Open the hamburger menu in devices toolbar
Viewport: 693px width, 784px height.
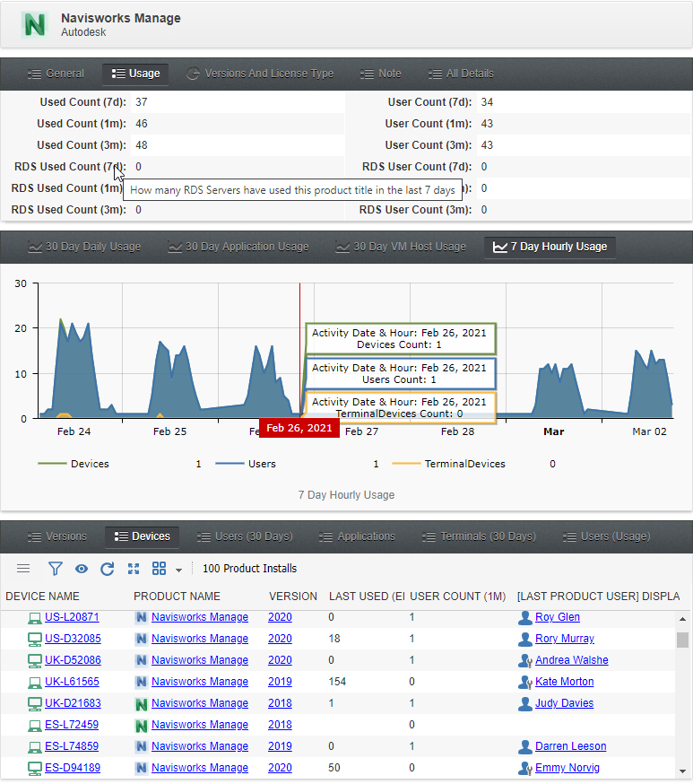pos(23,569)
